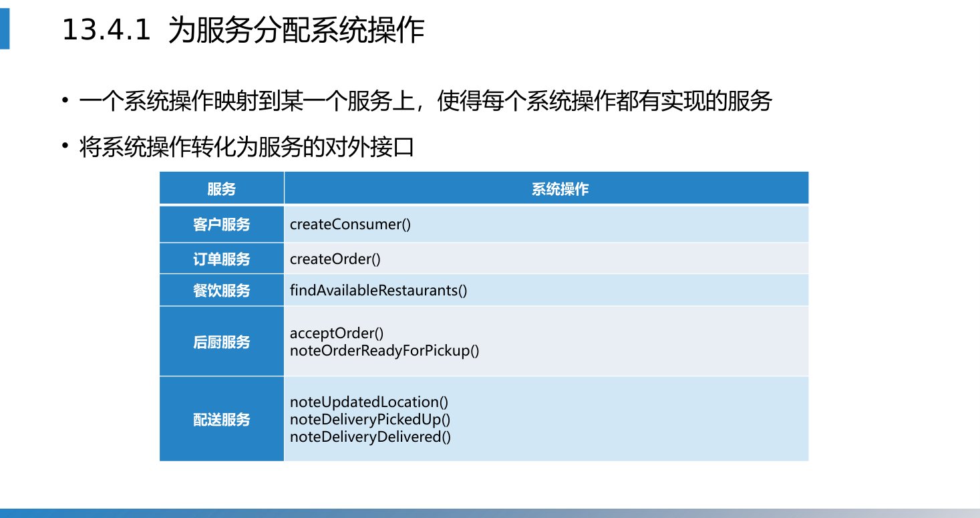Click the '服务' table header cell
980x518 pixels.
(x=222, y=188)
